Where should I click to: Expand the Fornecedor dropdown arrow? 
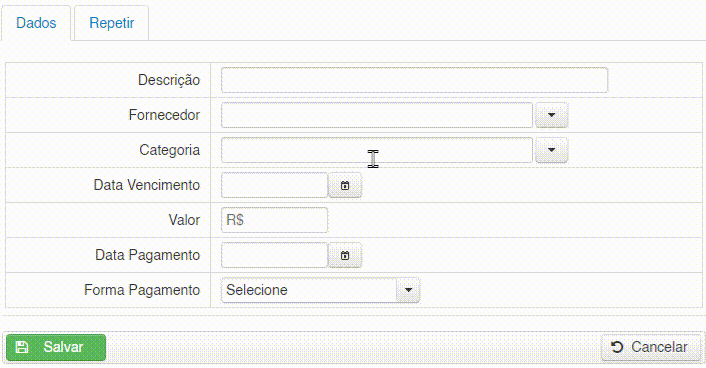[551, 115]
